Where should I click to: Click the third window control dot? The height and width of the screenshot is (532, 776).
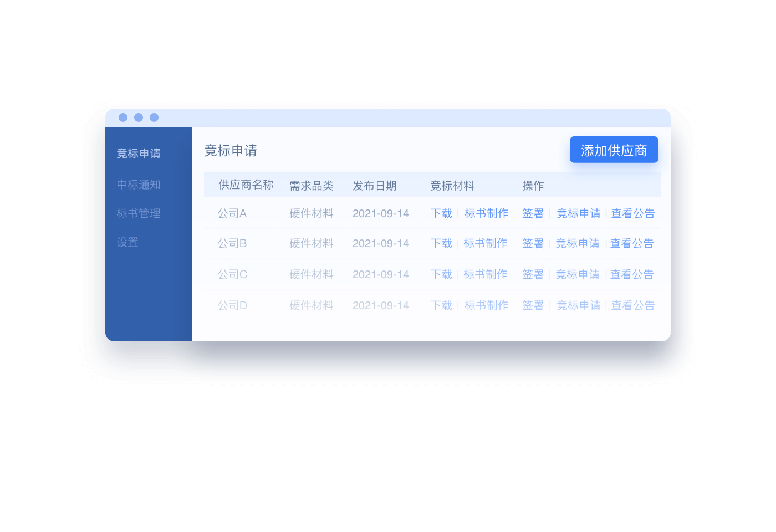tap(154, 117)
